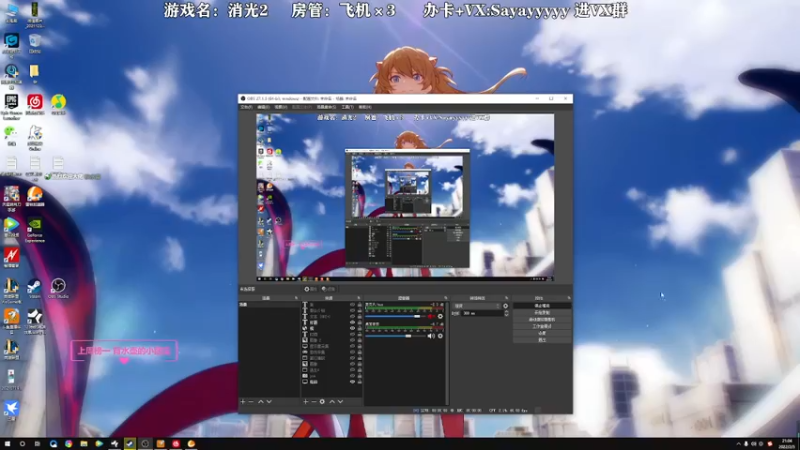This screenshot has width=800, height=450.
Task: Open Task View on taskbar
Action: click(37, 444)
